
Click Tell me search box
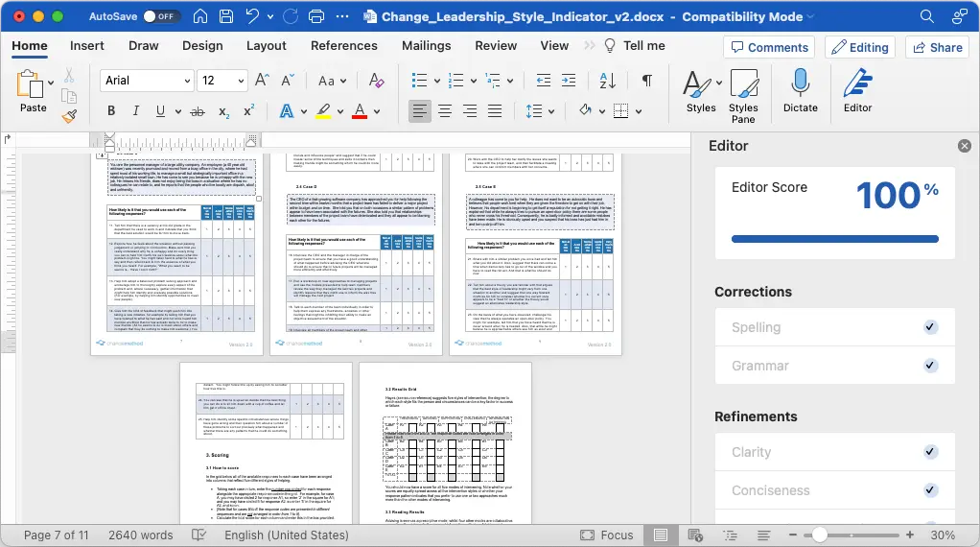coord(635,46)
